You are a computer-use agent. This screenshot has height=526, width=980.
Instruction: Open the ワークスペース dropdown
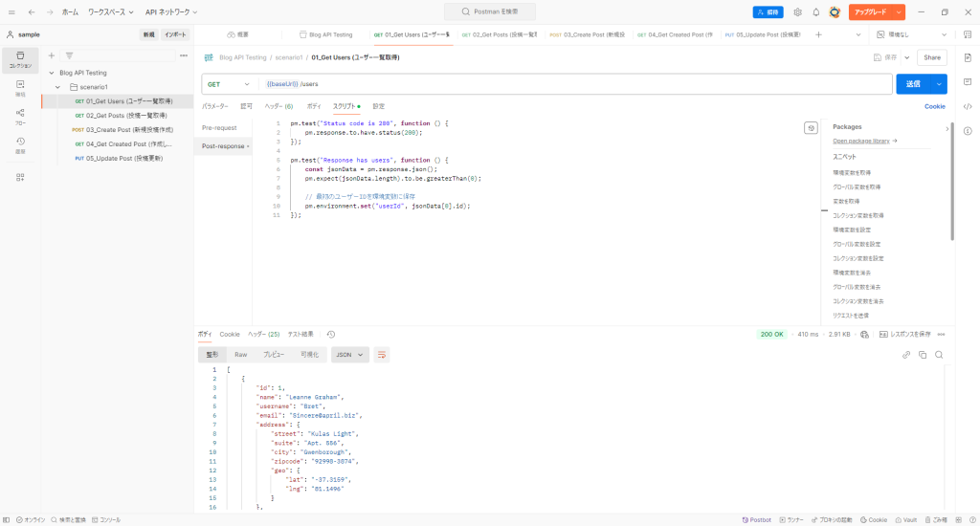pyautogui.click(x=111, y=11)
